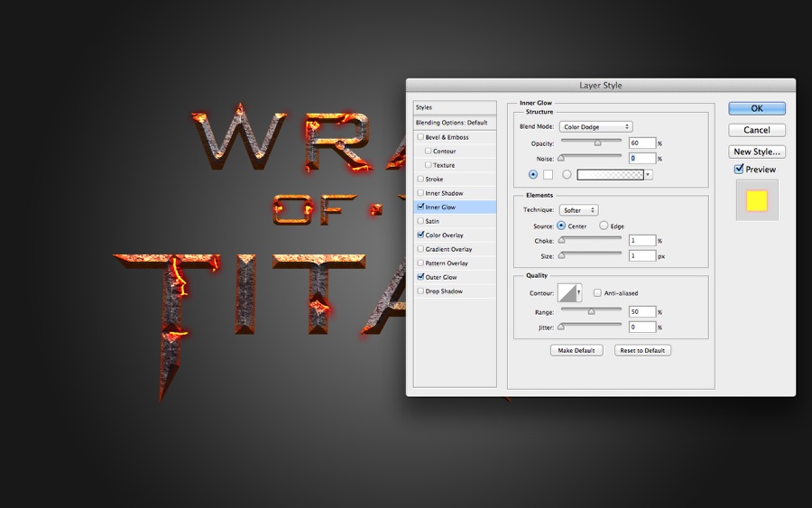Click the Noise slider handle
This screenshot has height=508, width=812.
pos(561,158)
